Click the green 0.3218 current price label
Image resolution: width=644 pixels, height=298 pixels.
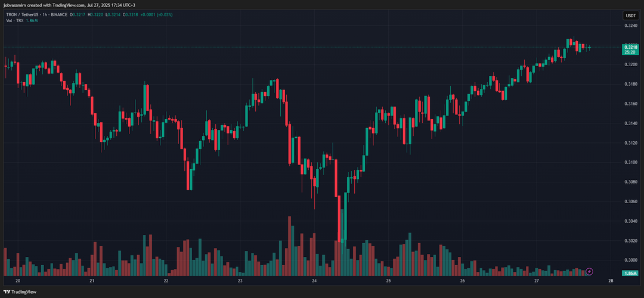[x=630, y=46]
